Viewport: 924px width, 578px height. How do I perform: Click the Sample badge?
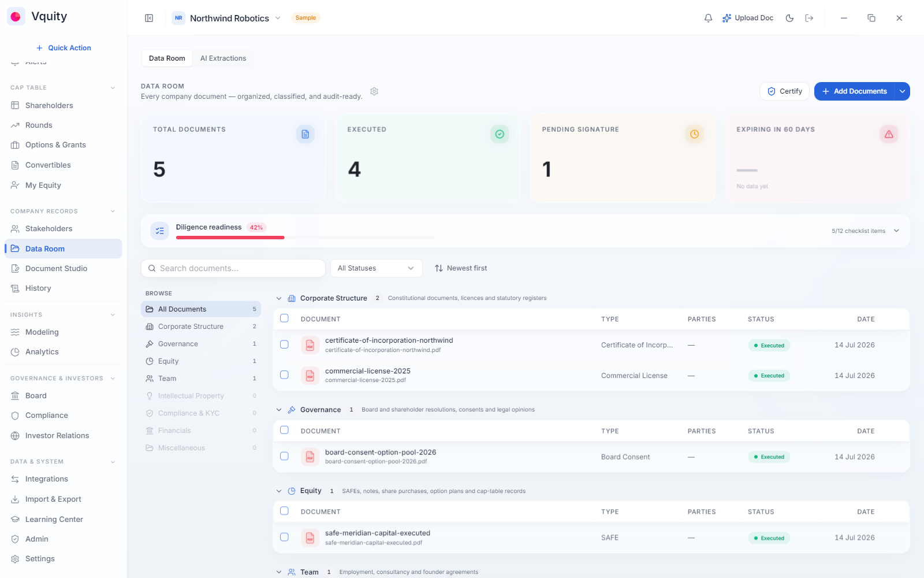[x=305, y=18]
